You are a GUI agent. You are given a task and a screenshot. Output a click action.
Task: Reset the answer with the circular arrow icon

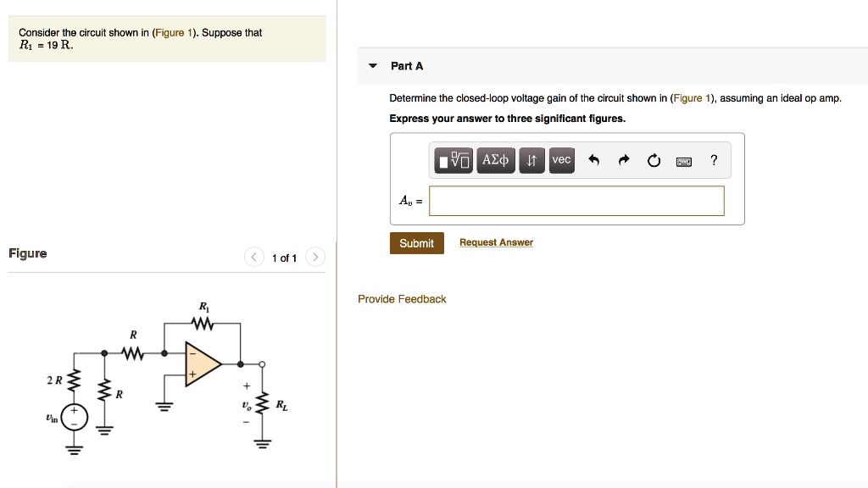[x=654, y=159]
